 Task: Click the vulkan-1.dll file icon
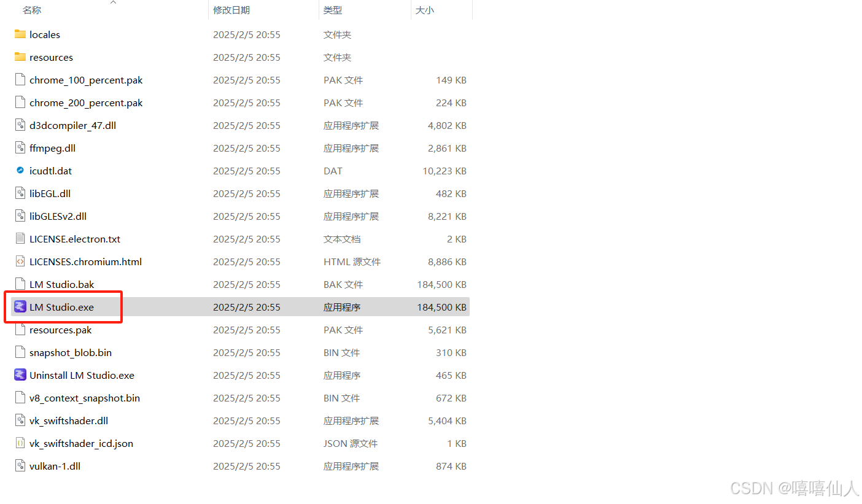pyautogui.click(x=20, y=466)
